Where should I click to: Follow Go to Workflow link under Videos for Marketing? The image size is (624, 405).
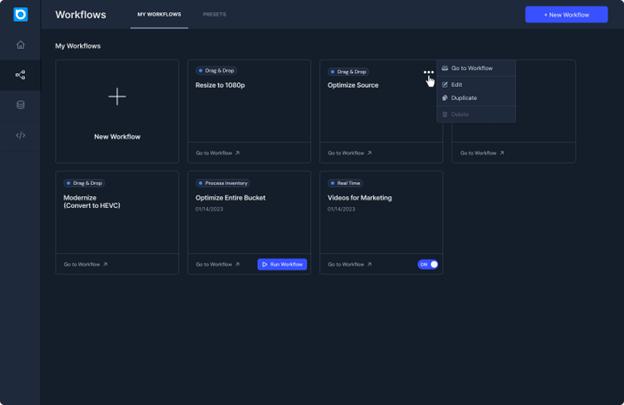click(x=349, y=264)
